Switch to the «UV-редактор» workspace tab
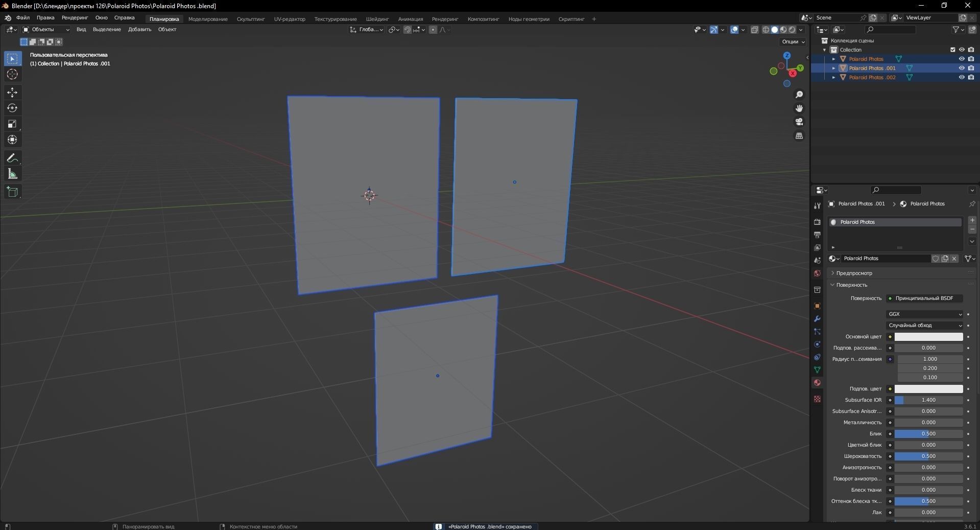The image size is (980, 530). click(290, 19)
